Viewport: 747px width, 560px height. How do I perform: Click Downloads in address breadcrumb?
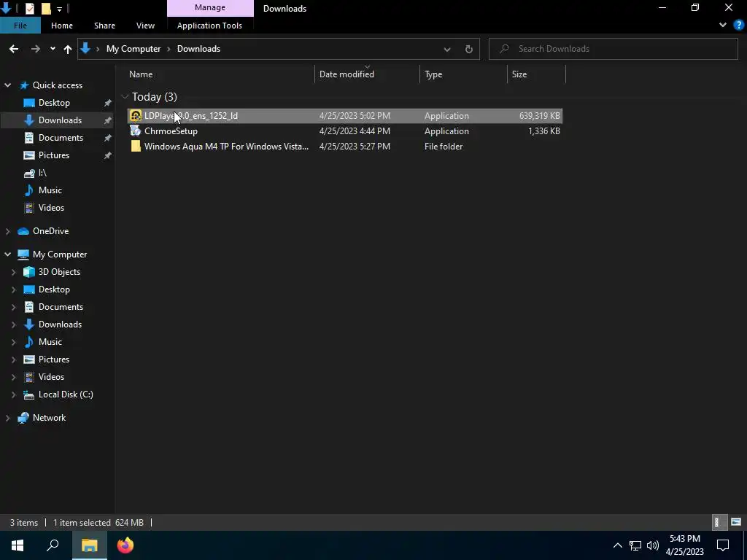[x=198, y=49]
